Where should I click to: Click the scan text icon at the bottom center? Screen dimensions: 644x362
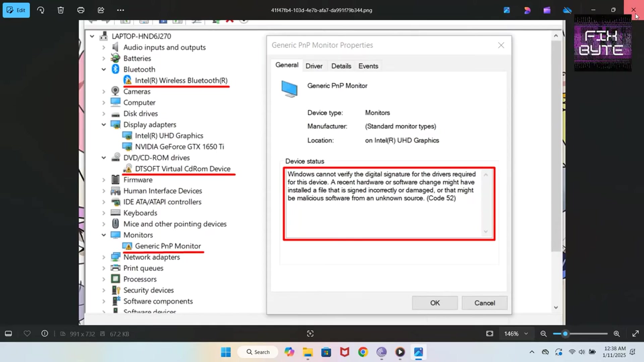click(310, 334)
